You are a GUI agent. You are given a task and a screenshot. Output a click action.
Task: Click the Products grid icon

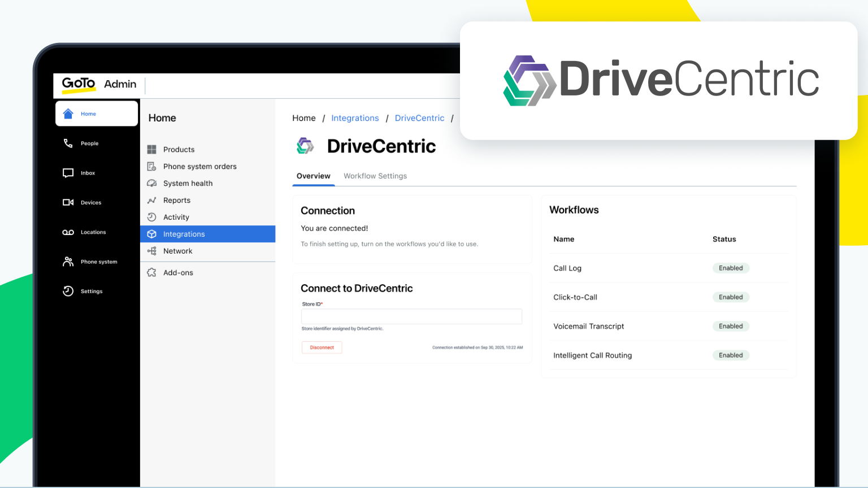[151, 150]
